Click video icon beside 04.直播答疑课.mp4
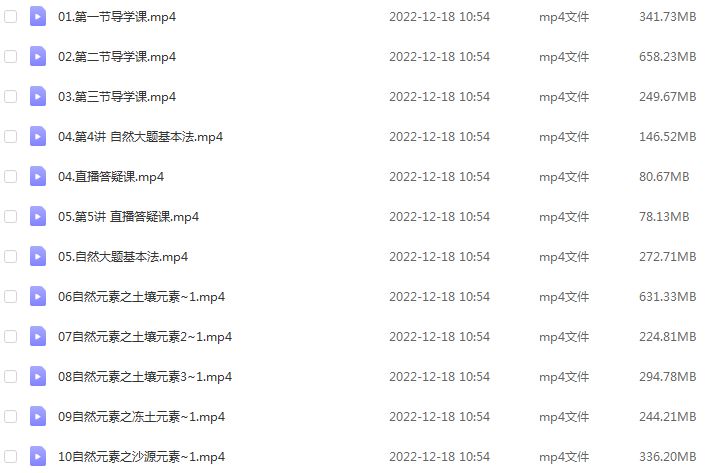 38,177
